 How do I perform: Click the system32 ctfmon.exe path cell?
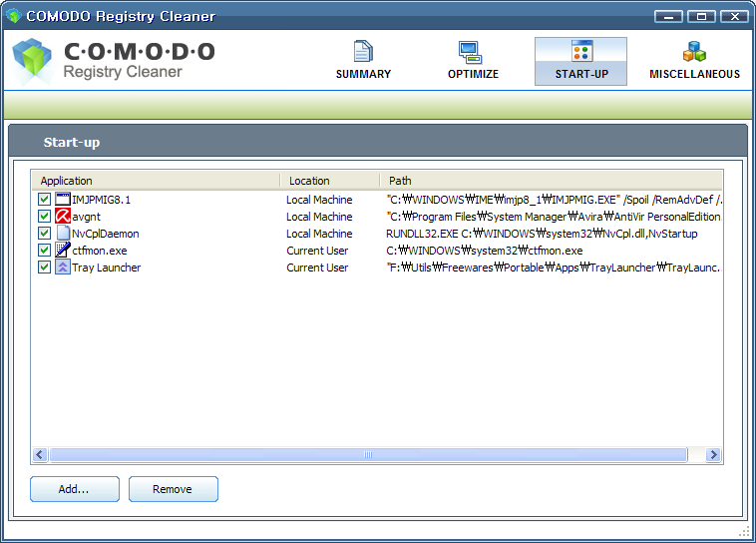(485, 251)
